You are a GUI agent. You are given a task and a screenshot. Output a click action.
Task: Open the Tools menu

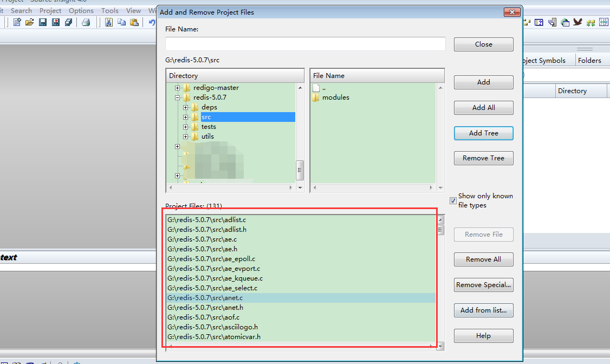tap(110, 10)
